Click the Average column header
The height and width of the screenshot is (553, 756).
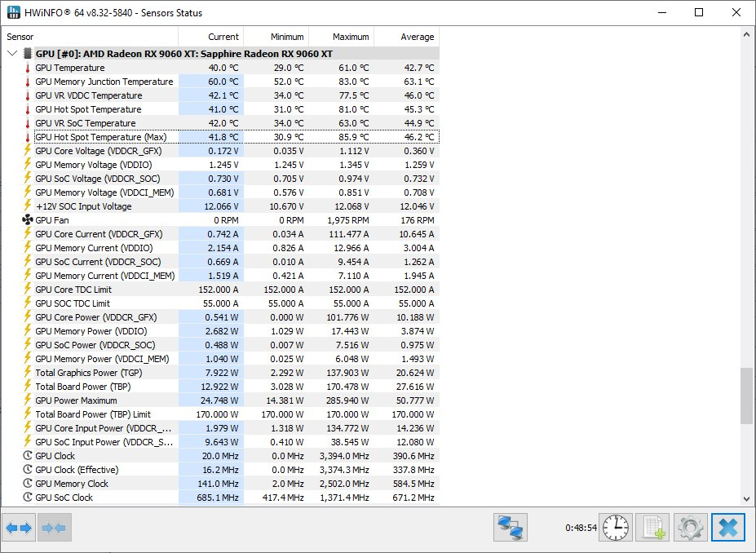point(406,37)
